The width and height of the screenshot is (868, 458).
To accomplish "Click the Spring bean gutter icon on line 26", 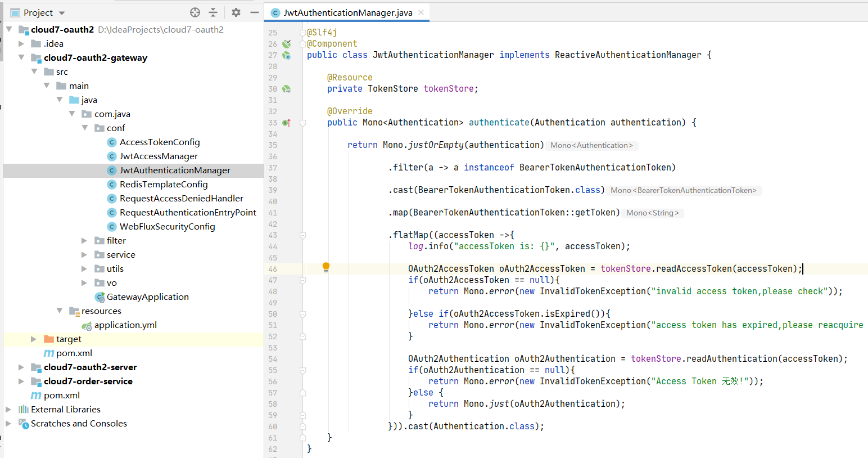I will point(287,44).
